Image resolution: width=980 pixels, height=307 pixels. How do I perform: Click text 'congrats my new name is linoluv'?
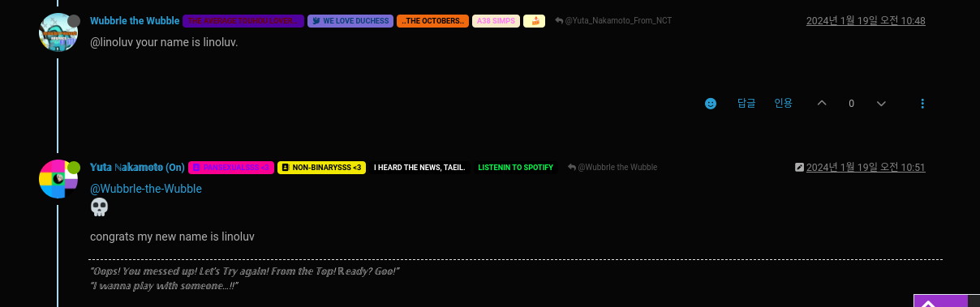[x=173, y=237]
